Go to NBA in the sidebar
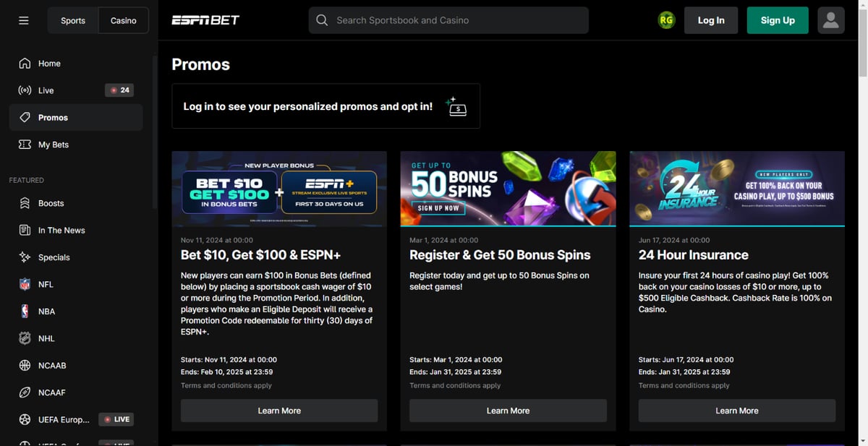The width and height of the screenshot is (868, 446). click(x=76, y=312)
